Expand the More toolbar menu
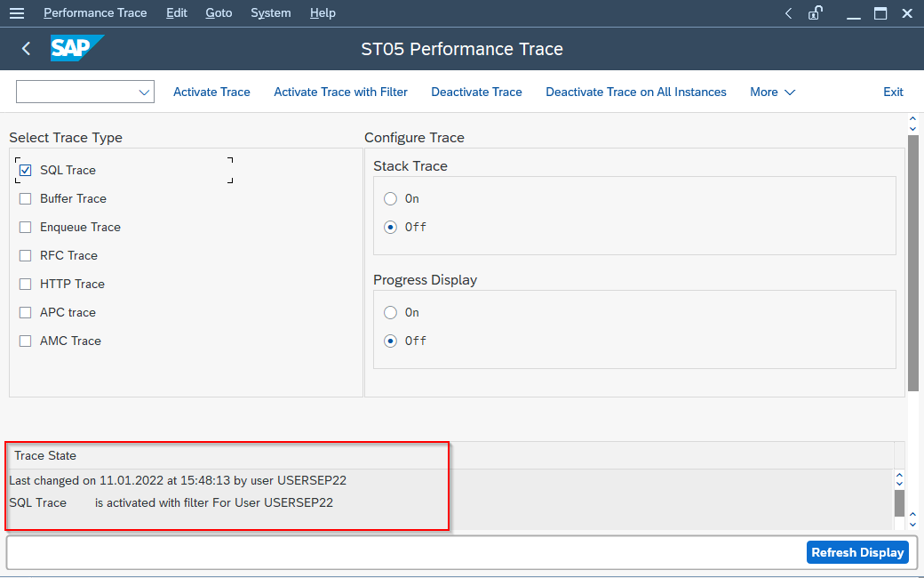 pos(772,92)
